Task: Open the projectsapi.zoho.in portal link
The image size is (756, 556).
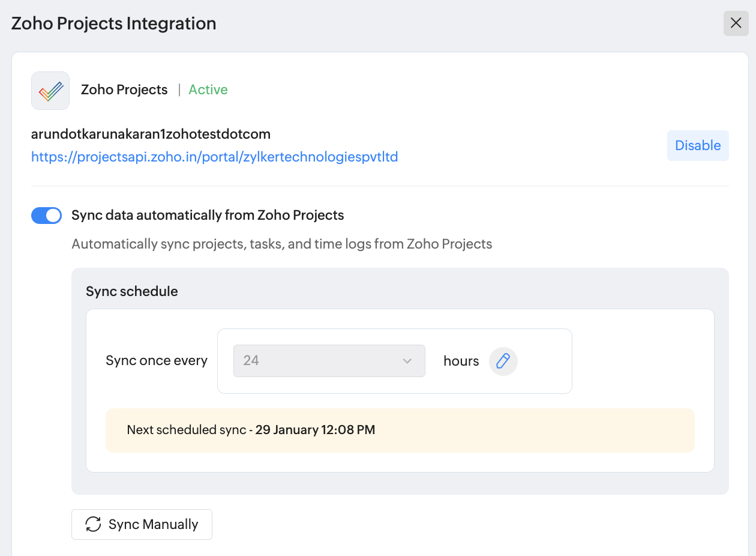Action: click(214, 157)
